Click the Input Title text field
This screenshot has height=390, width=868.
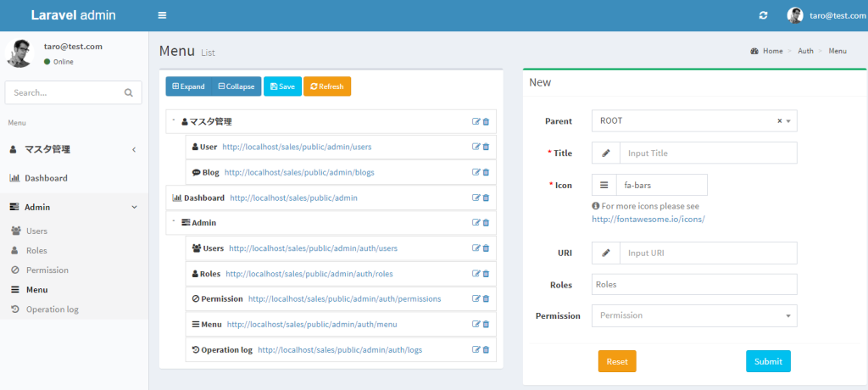pyautogui.click(x=708, y=153)
